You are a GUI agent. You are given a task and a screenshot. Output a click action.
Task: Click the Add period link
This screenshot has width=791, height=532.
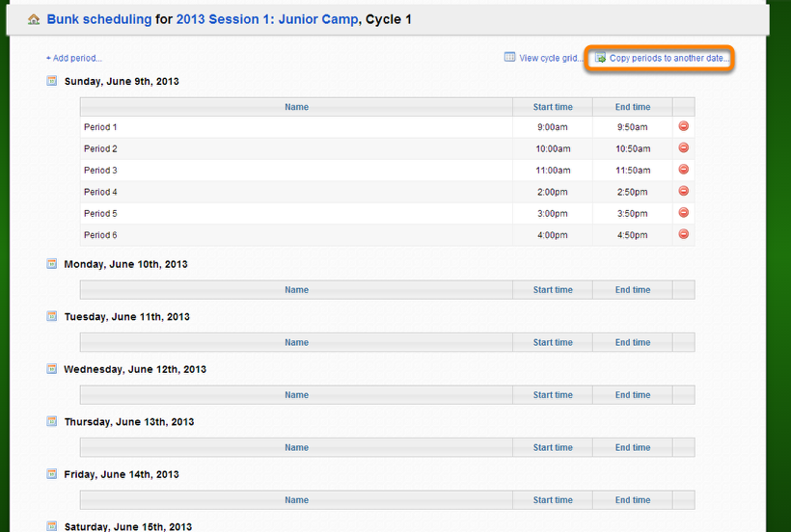click(74, 59)
